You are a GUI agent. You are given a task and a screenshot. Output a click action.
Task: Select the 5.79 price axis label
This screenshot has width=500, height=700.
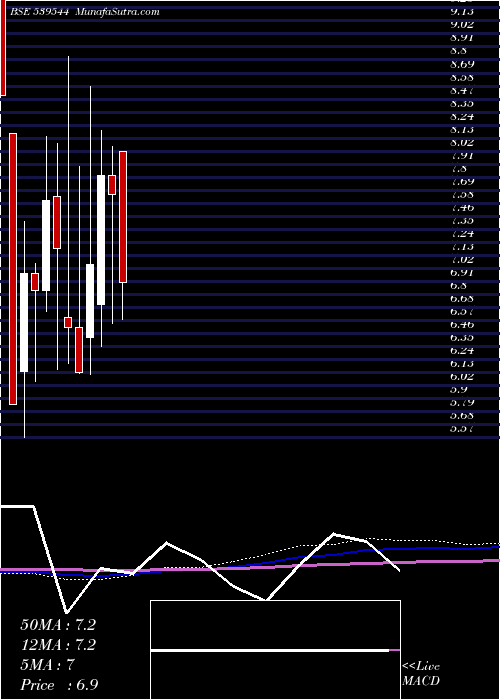(x=462, y=403)
